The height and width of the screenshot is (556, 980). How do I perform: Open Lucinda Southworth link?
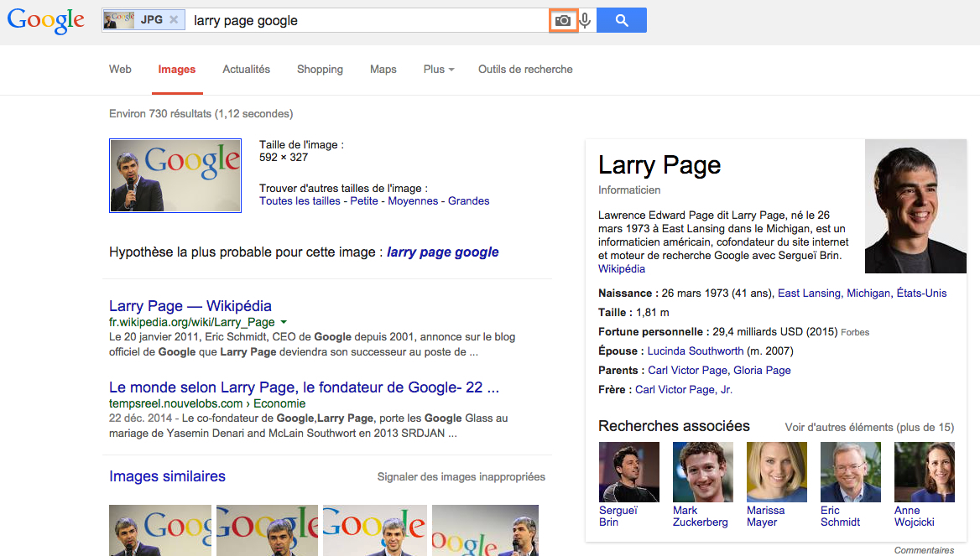coord(695,351)
